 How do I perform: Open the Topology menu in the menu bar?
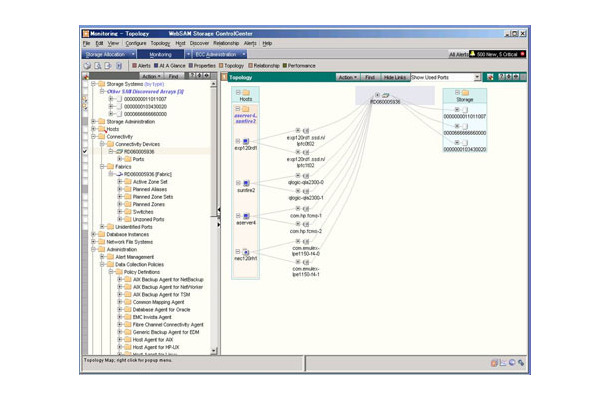pyautogui.click(x=160, y=43)
